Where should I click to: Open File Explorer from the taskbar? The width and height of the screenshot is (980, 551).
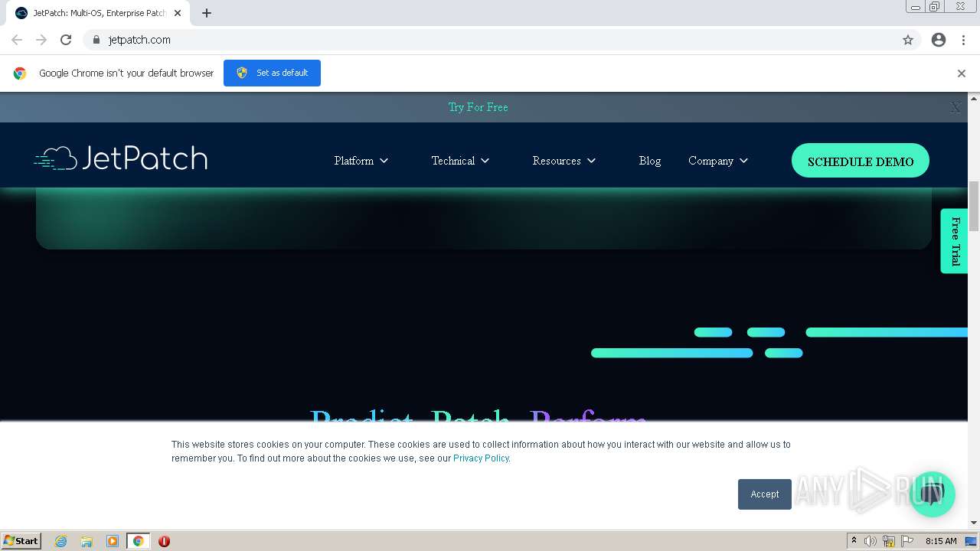(87, 541)
